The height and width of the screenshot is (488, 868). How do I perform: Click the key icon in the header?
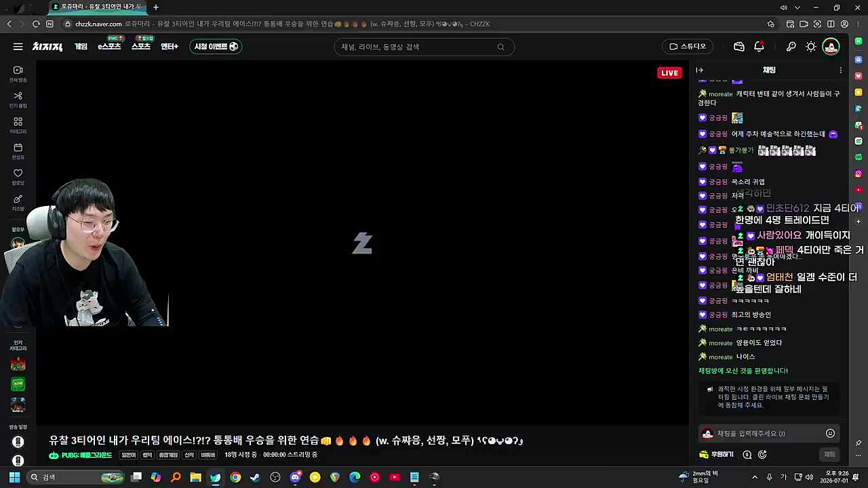(791, 47)
